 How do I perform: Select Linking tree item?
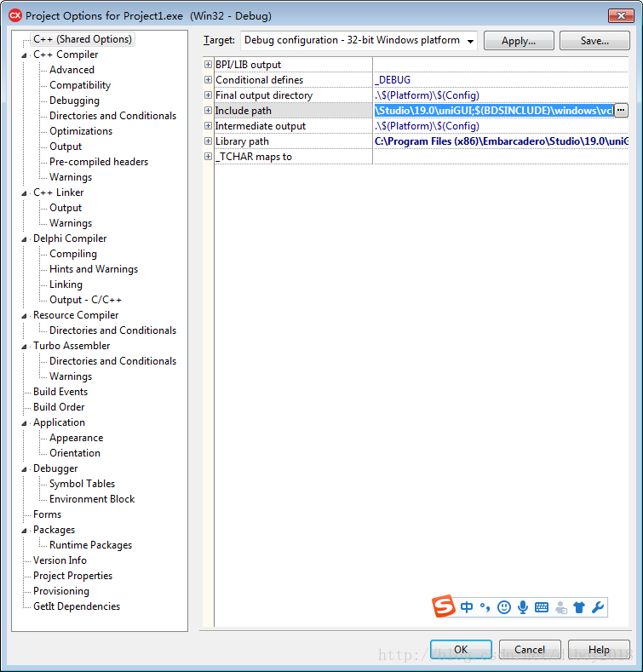[66, 284]
